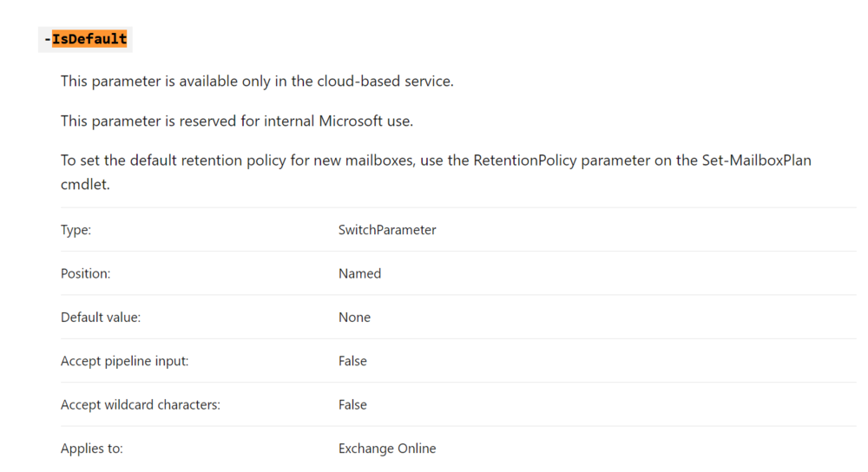Click the reserved for internal Microsoft use sentence
Viewport: 868px width, 472px height.
coord(236,121)
